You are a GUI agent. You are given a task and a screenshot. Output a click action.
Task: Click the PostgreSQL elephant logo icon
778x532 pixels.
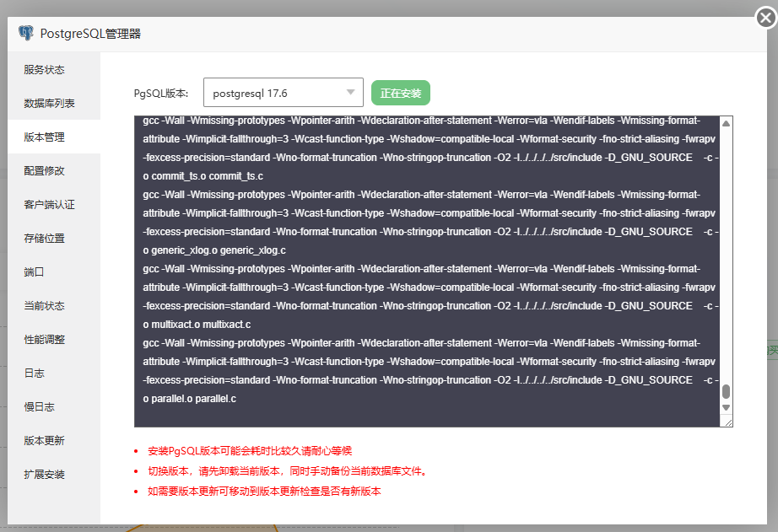(26, 33)
